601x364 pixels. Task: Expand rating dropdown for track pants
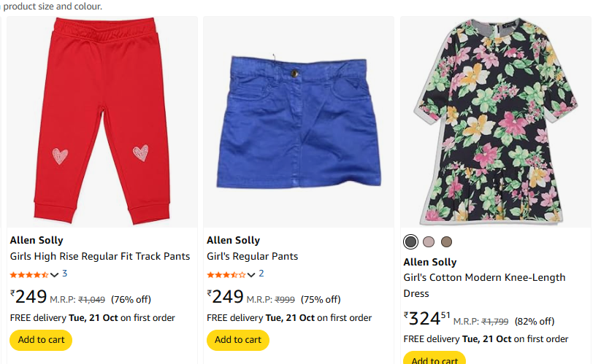click(x=55, y=275)
